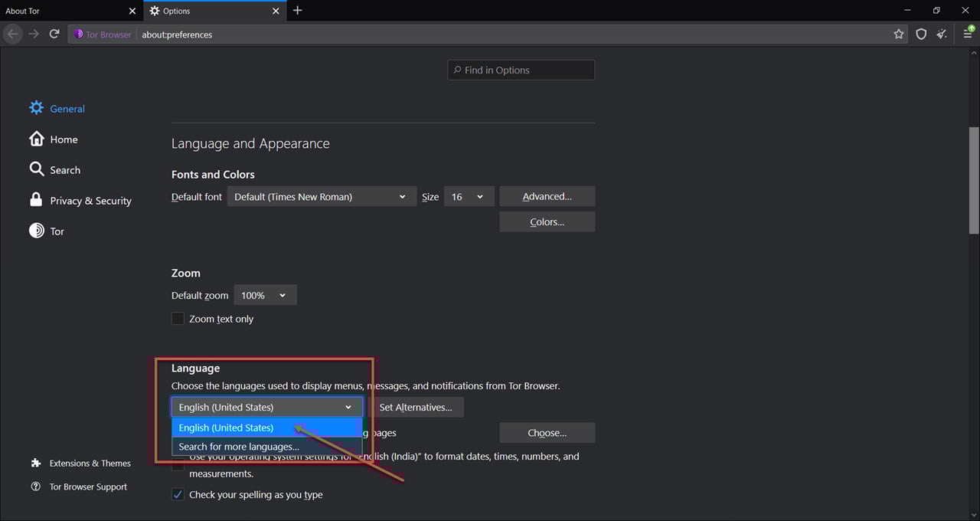Open the Default zoom 100% dropdown
Viewport: 980px width, 521px height.
[265, 295]
